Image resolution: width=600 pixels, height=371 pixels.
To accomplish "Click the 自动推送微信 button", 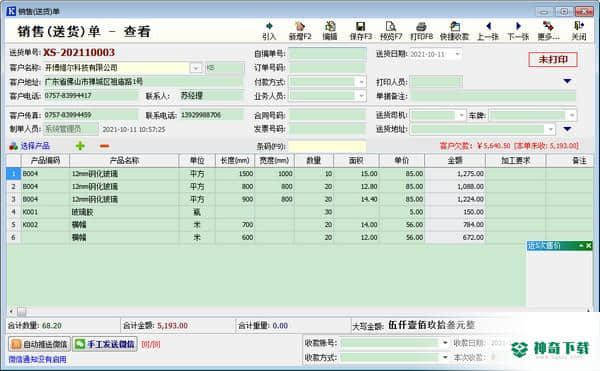I will (39, 344).
